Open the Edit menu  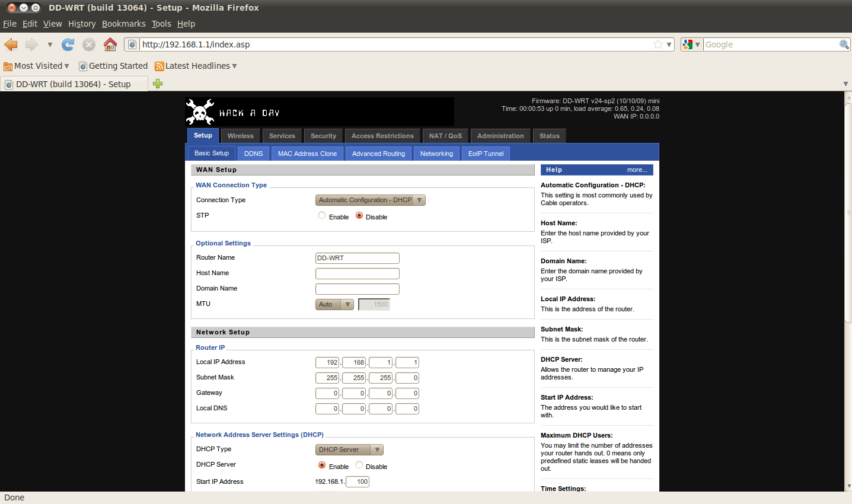point(30,24)
